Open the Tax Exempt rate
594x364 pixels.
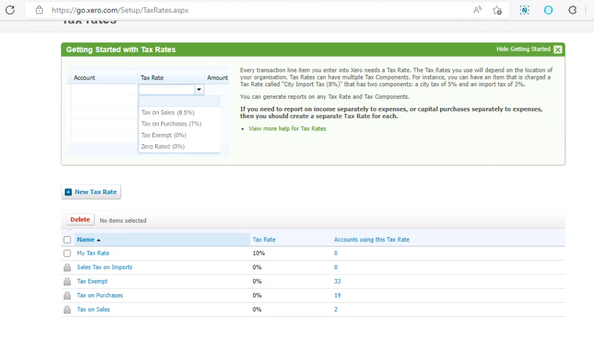point(92,281)
